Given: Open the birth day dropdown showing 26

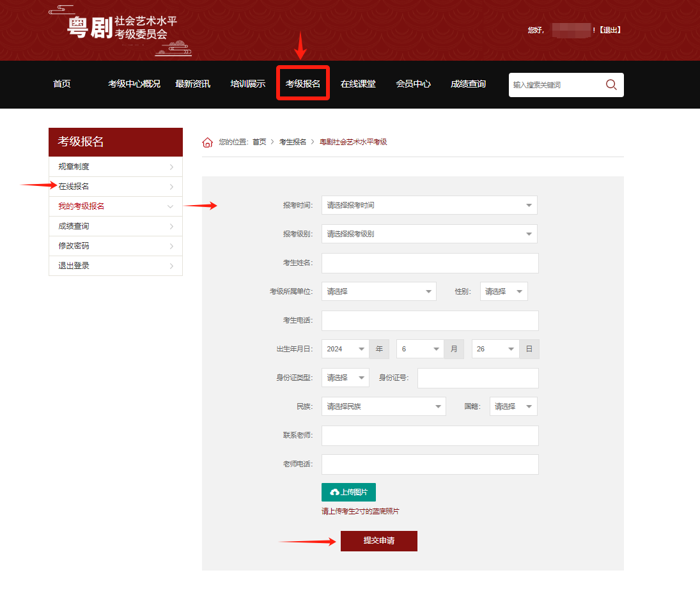Looking at the screenshot, I should (x=495, y=349).
